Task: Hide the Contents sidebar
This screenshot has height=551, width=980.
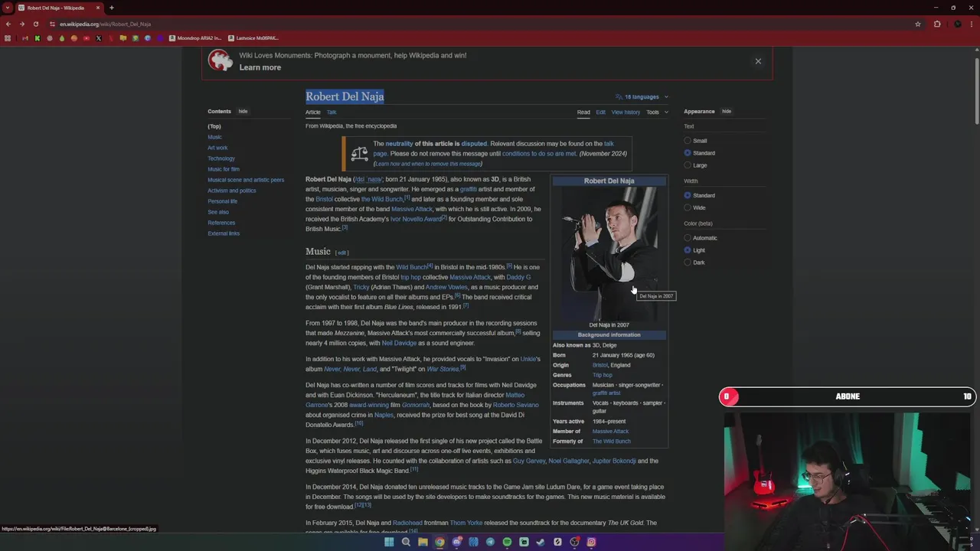Action: tap(243, 112)
